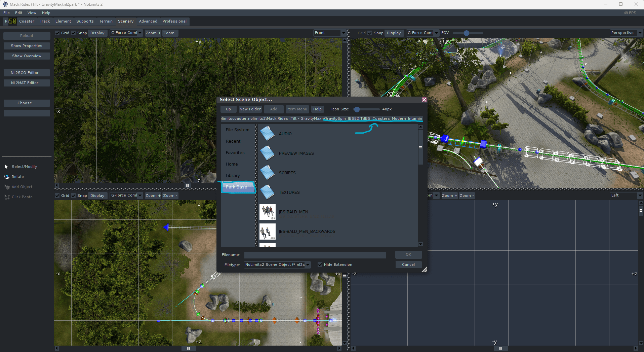Minimize the NoLimits 2 window
This screenshot has height=352, width=644.
click(606, 4)
